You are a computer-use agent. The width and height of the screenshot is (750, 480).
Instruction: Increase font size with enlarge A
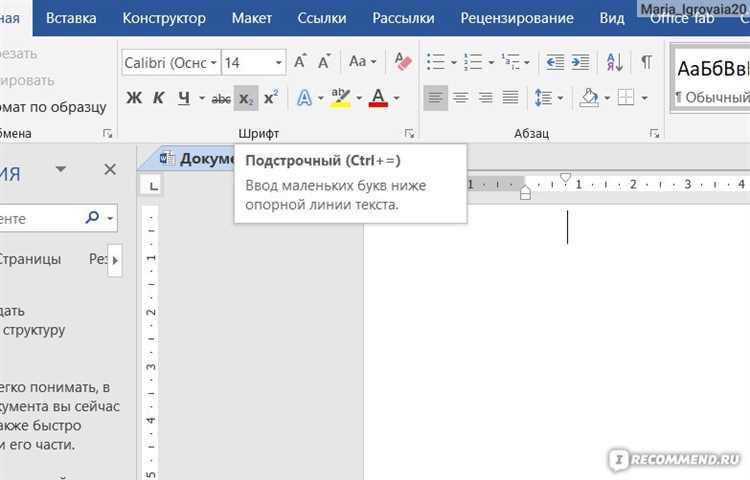coord(300,62)
